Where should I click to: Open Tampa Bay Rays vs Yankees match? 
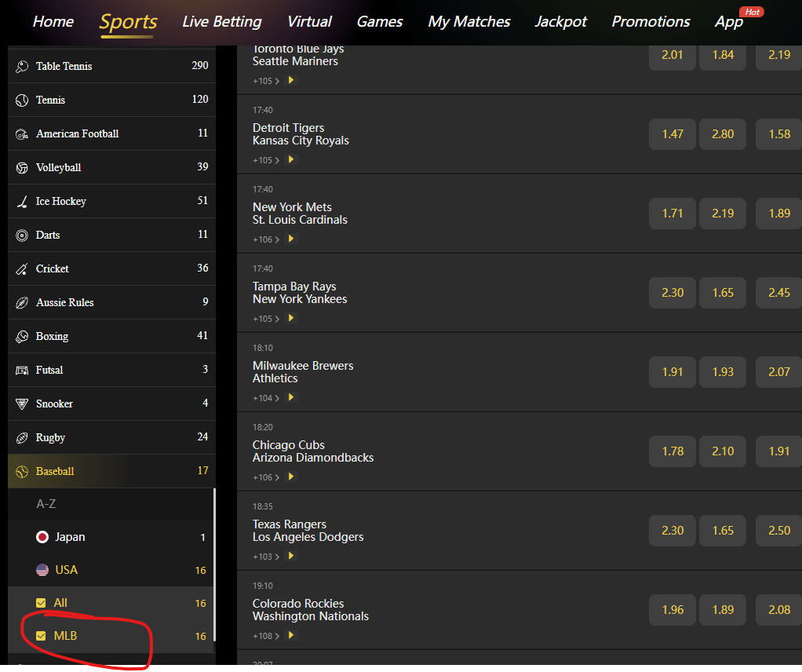click(x=300, y=293)
